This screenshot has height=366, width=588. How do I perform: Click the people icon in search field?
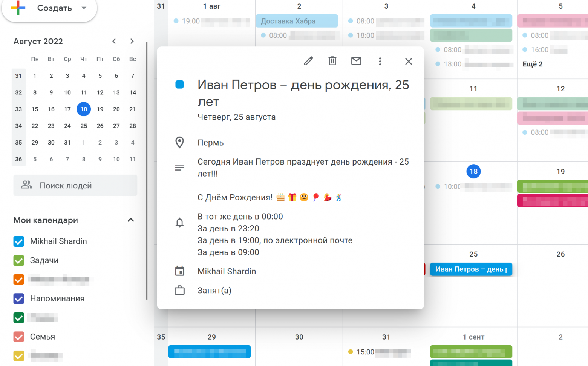coord(26,185)
